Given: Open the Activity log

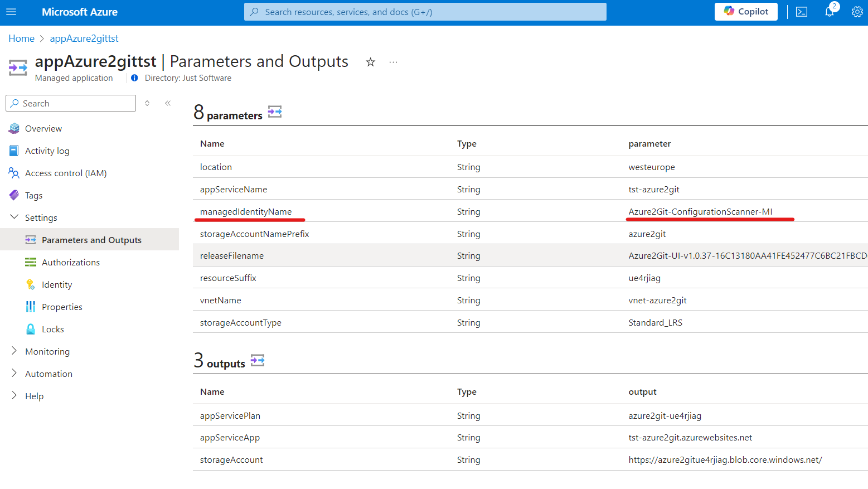Looking at the screenshot, I should tap(47, 151).
